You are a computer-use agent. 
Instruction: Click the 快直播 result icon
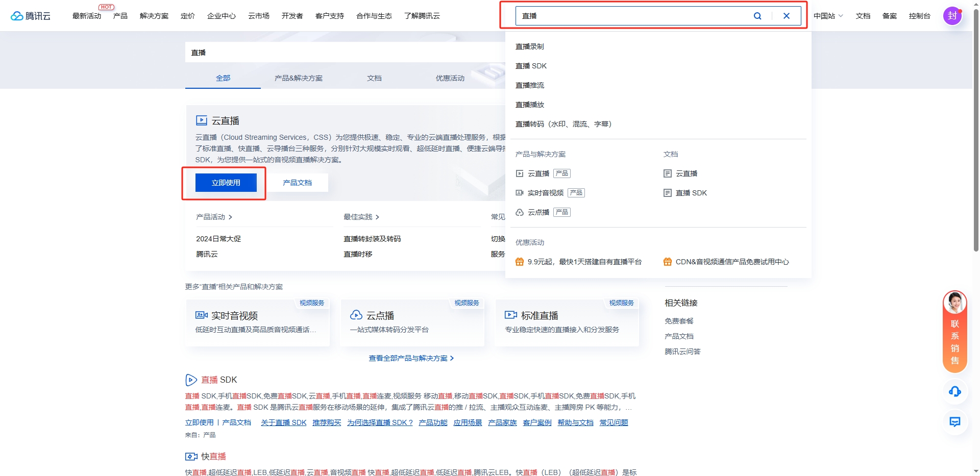pyautogui.click(x=191, y=456)
